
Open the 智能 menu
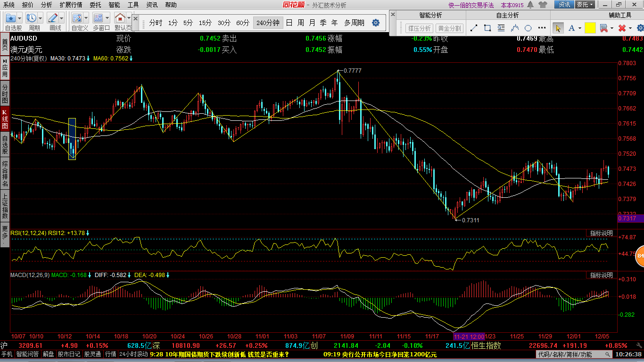[114, 5]
